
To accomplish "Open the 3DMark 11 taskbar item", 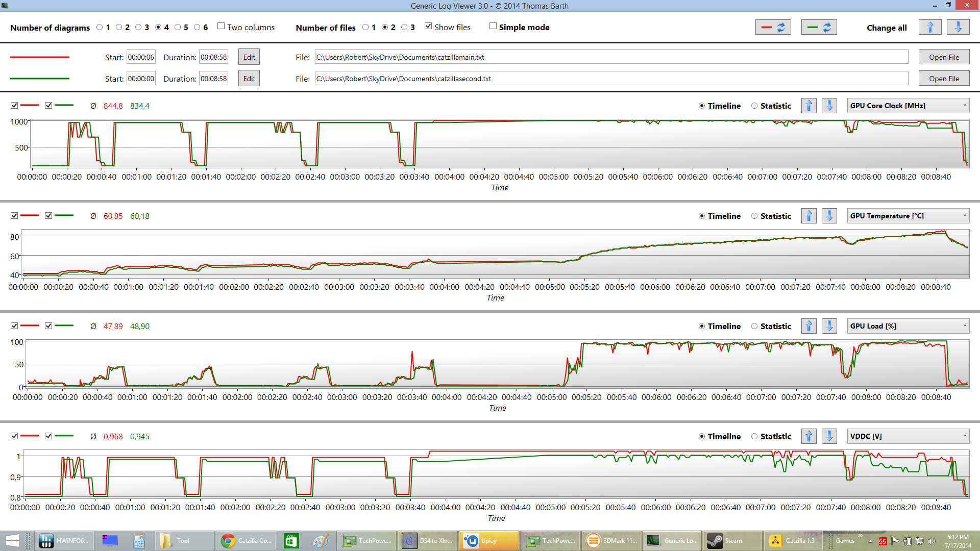I will 611,541.
